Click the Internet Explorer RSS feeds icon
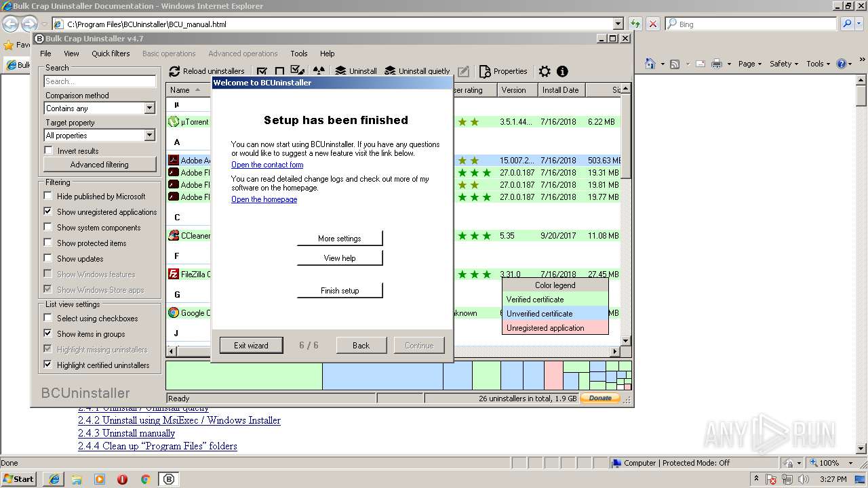The image size is (868, 488). [675, 64]
